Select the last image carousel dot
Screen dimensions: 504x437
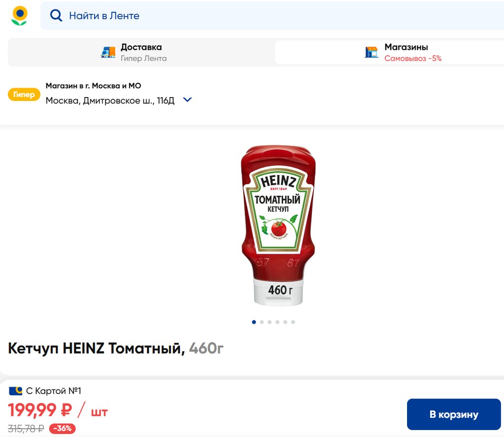(293, 322)
